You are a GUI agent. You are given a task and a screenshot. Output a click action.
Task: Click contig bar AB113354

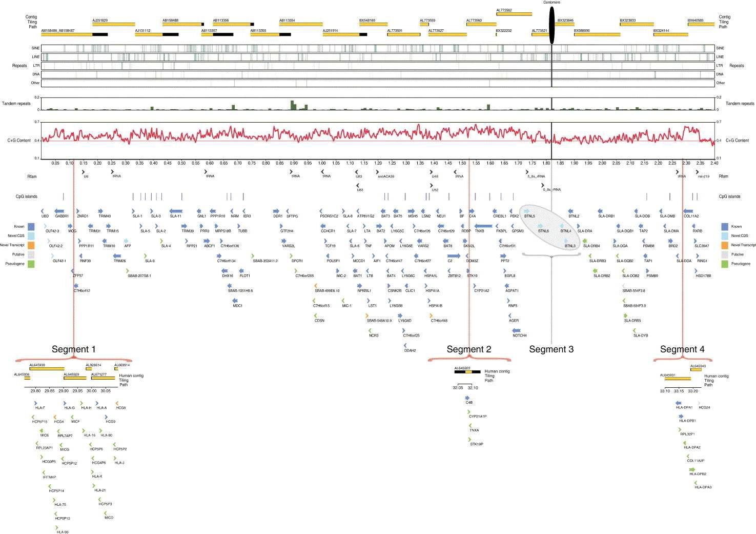click(301, 24)
